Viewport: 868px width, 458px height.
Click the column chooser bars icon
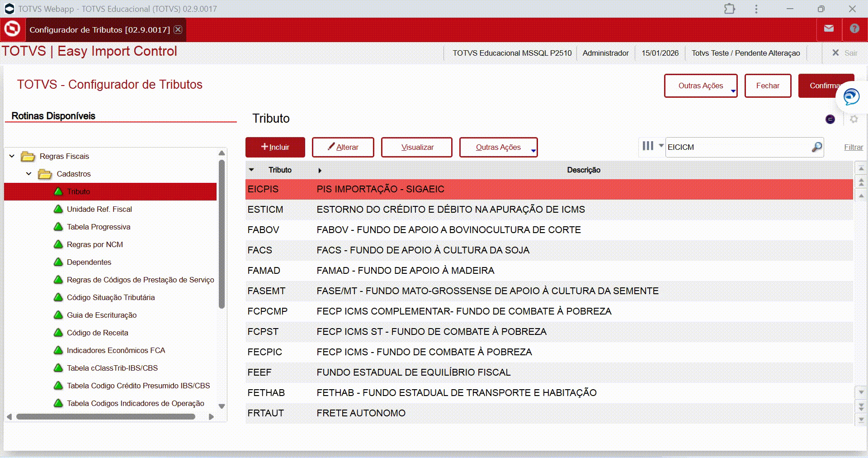coord(648,146)
